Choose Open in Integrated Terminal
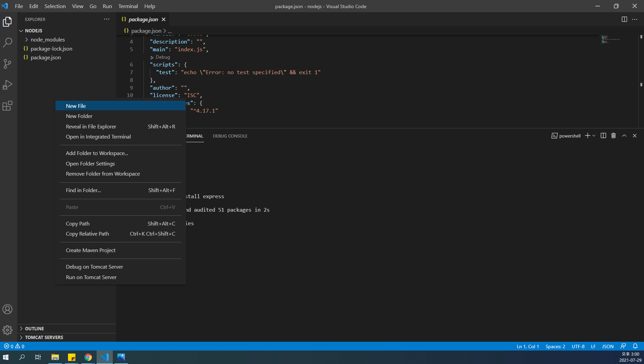 pyautogui.click(x=121, y=136)
